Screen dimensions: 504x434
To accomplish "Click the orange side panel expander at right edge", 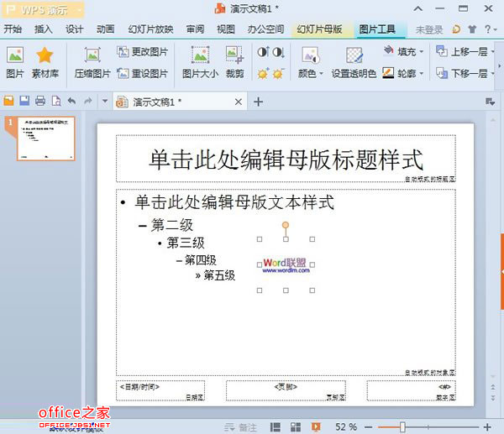I will (x=502, y=271).
